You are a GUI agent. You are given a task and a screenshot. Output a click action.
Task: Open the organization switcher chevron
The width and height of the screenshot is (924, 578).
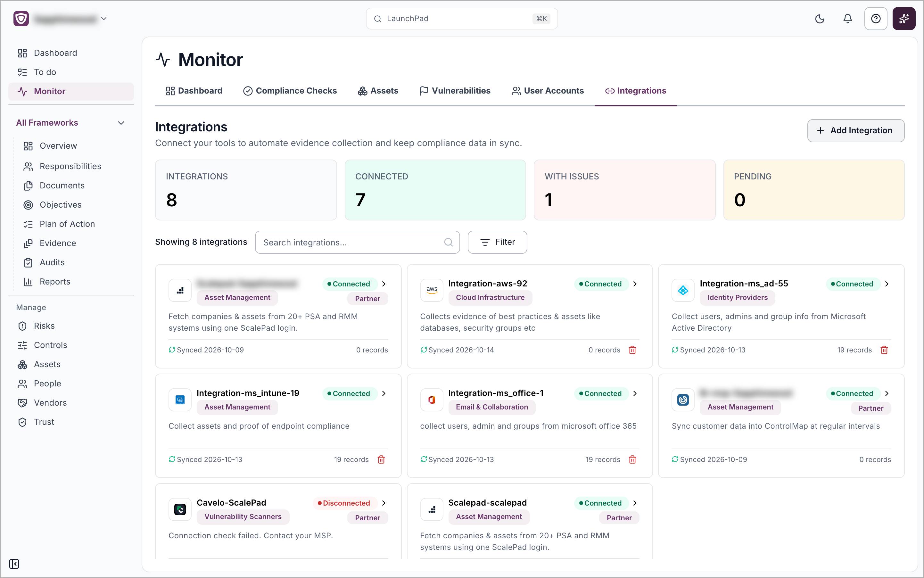[103, 18]
